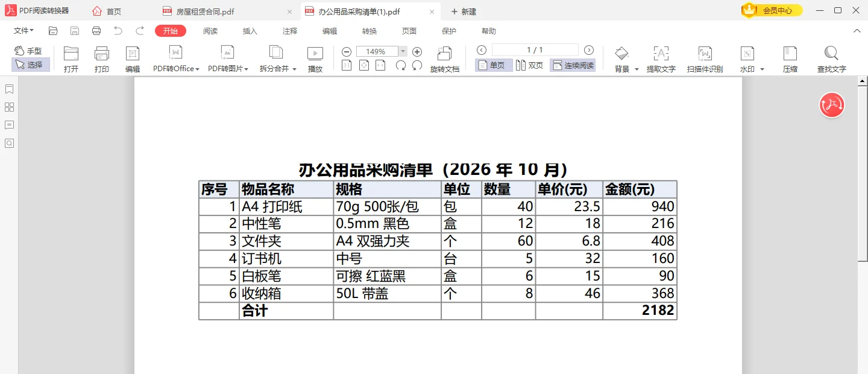Open 帮助 help tab
868x374 pixels.
point(489,31)
